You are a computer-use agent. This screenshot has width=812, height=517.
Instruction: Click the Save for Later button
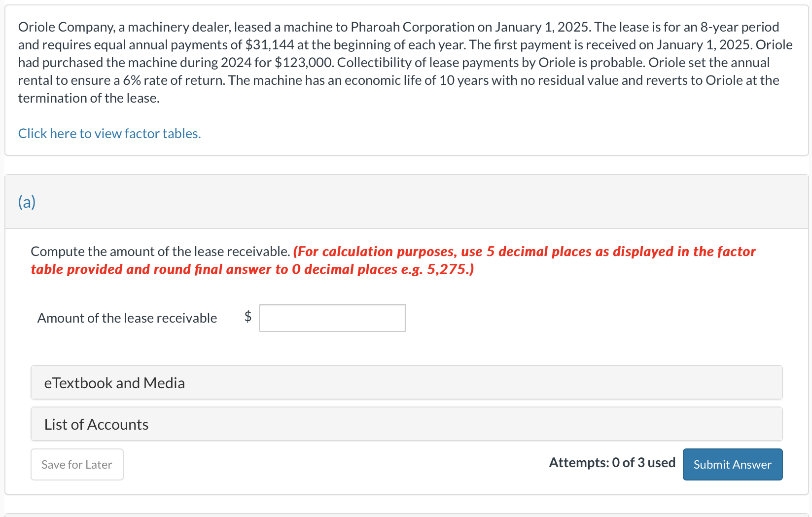pos(76,464)
